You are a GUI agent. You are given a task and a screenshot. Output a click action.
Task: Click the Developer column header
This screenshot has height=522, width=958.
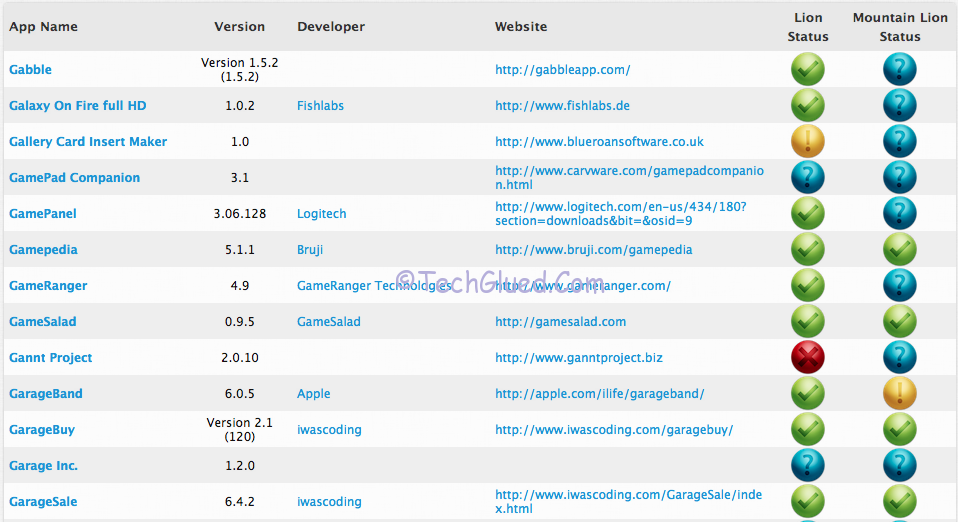pos(331,27)
